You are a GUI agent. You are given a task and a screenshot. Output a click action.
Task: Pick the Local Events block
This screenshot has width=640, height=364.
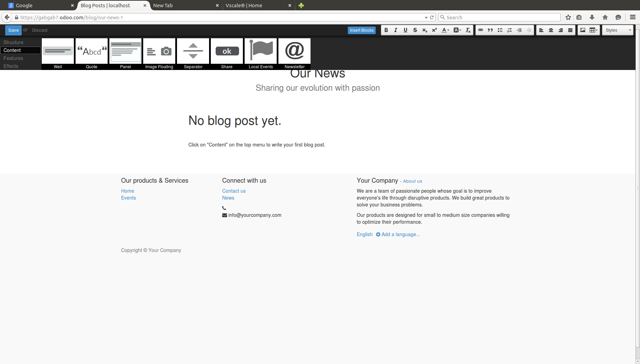coord(261,54)
